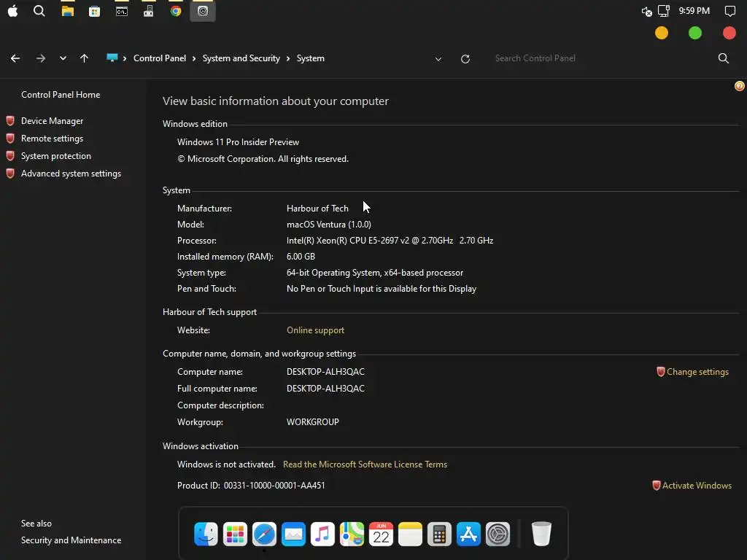The image size is (747, 560).
Task: Read the Microsoft Software License Terms
Action: (365, 464)
